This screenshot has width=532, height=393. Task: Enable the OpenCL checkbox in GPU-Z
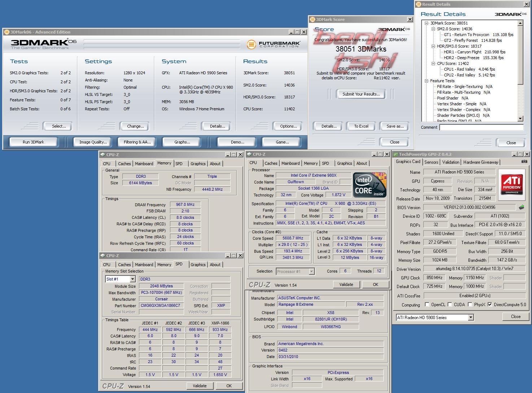point(427,305)
